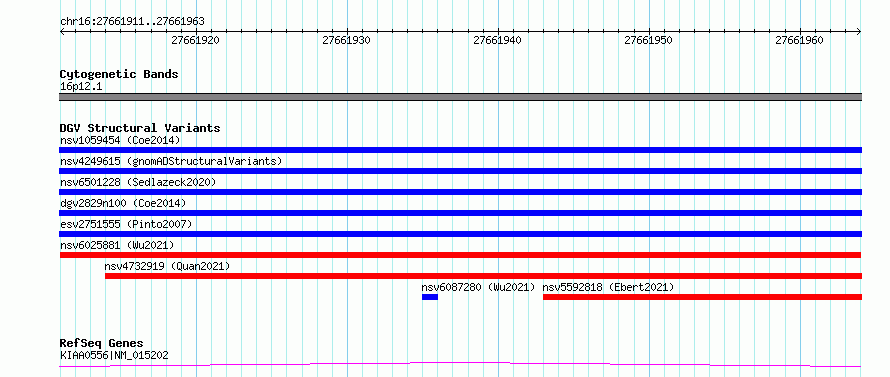Select the Cytogenetic Bands track title
This screenshot has height=377, width=890.
[x=119, y=74]
